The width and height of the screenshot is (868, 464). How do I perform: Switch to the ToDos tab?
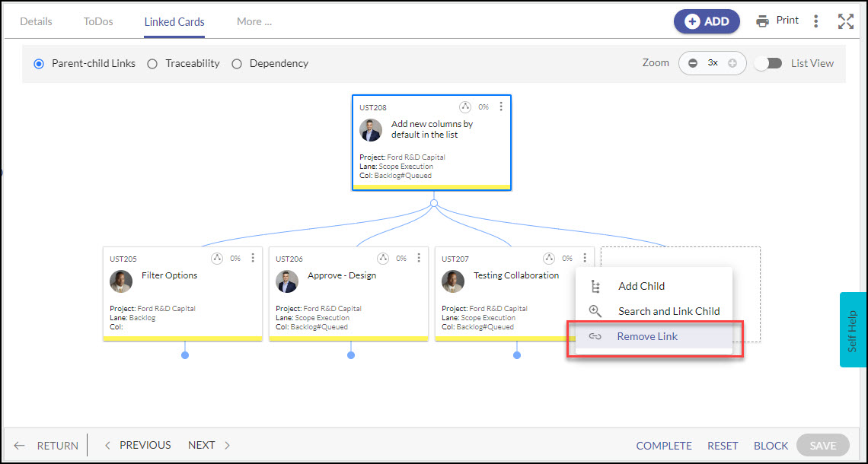point(98,21)
